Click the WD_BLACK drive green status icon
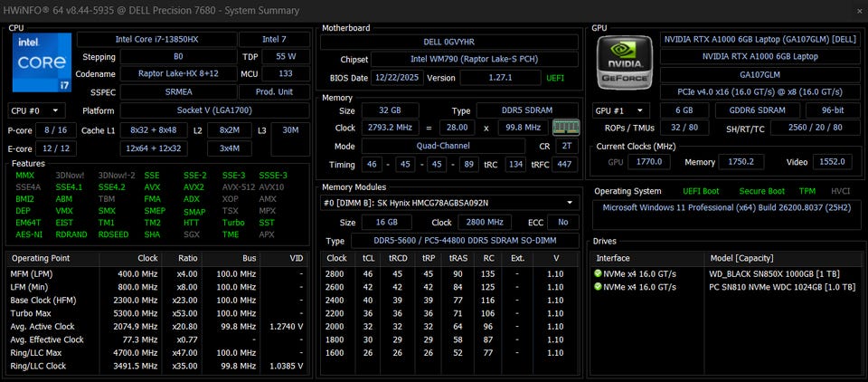 click(598, 273)
